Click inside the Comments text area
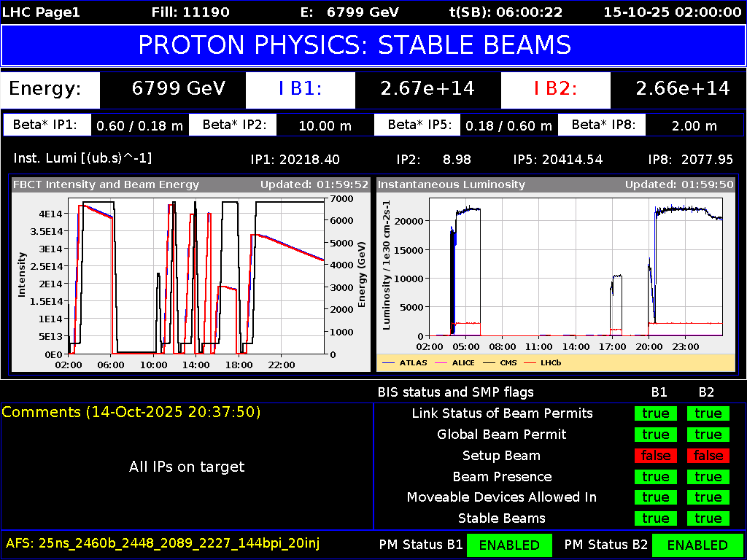 click(x=187, y=467)
